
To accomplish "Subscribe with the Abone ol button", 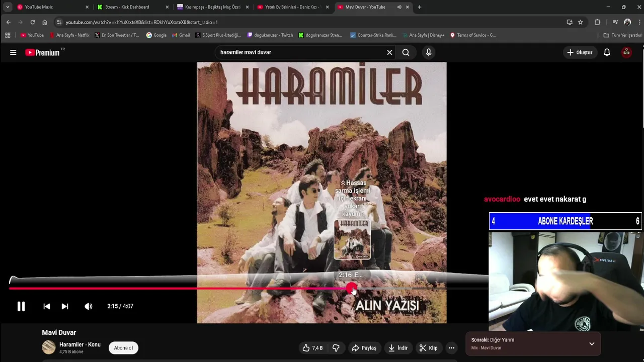I will click(123, 348).
